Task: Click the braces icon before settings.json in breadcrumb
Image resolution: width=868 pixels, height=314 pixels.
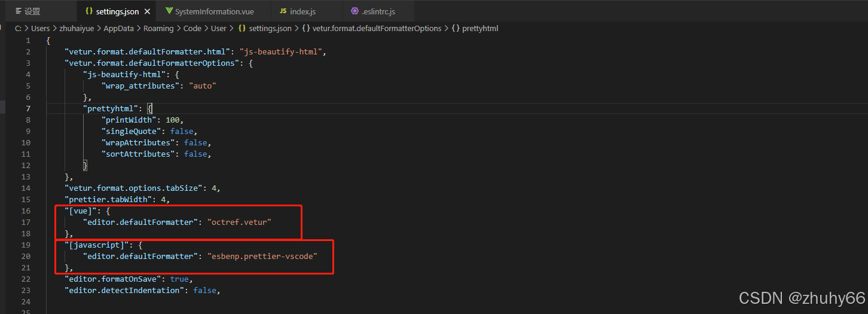Action: tap(242, 28)
